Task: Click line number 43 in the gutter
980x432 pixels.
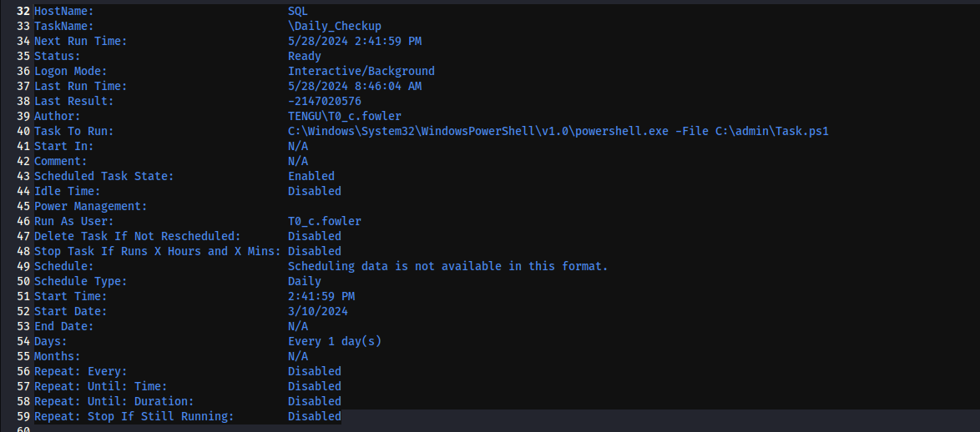Action: (23, 176)
